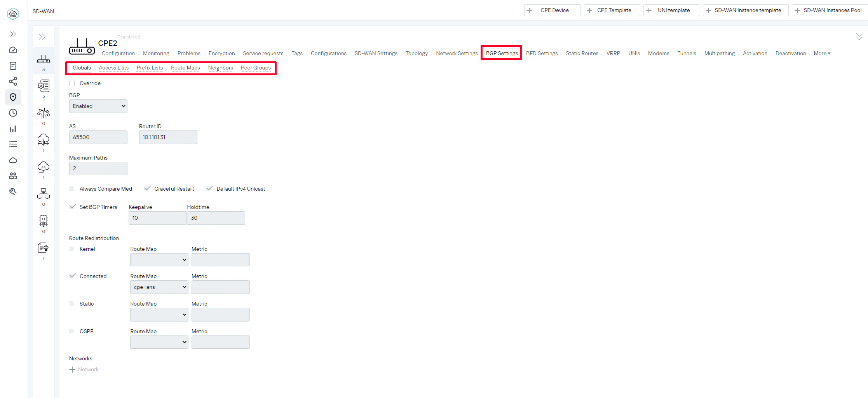Open the certificate document panel icon
The width and height of the screenshot is (868, 398).
pyautogui.click(x=43, y=248)
